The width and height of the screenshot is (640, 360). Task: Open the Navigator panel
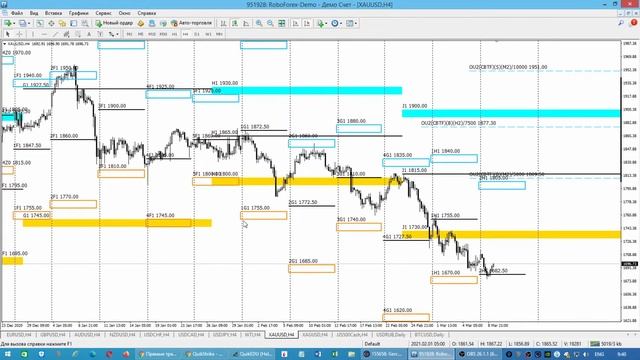pos(62,23)
